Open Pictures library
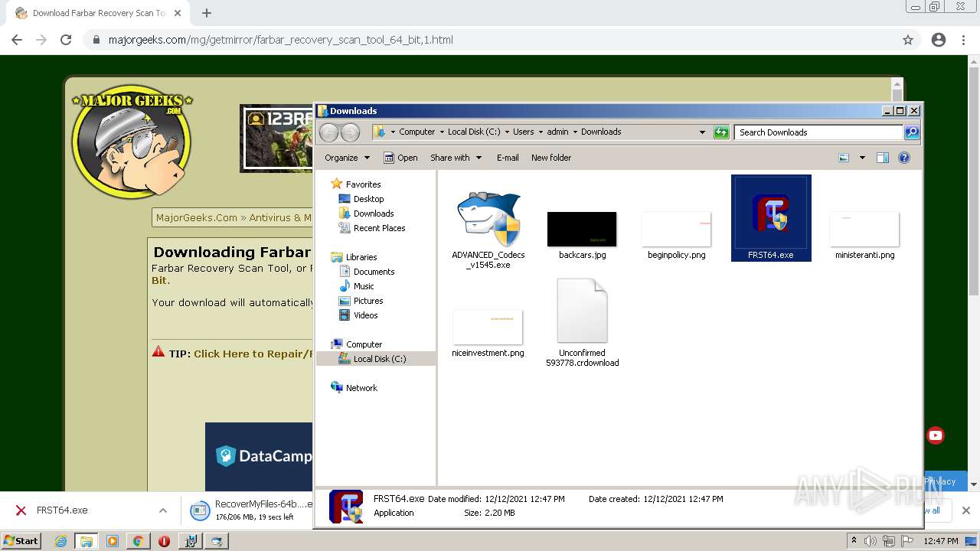This screenshot has width=980, height=551. (x=368, y=301)
